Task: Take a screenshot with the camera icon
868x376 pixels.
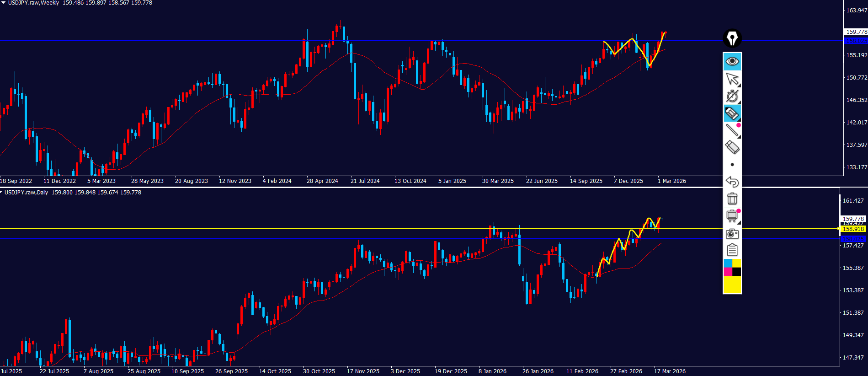Action: point(732,233)
